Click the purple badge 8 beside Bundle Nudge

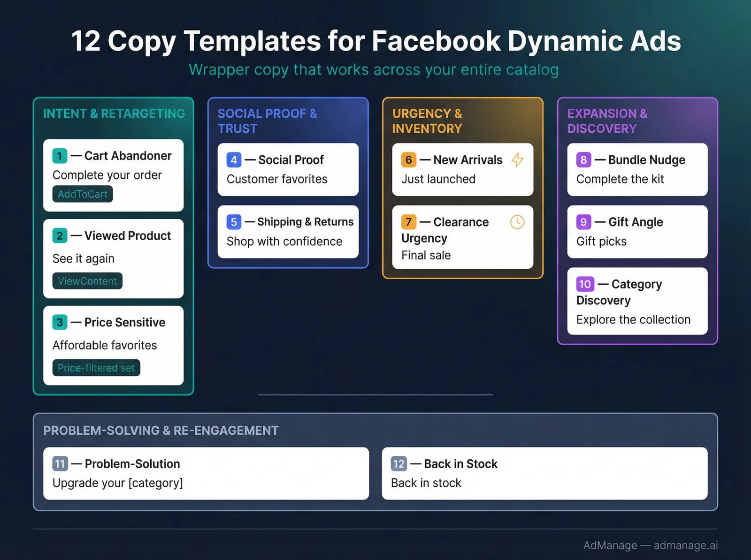[x=584, y=160]
